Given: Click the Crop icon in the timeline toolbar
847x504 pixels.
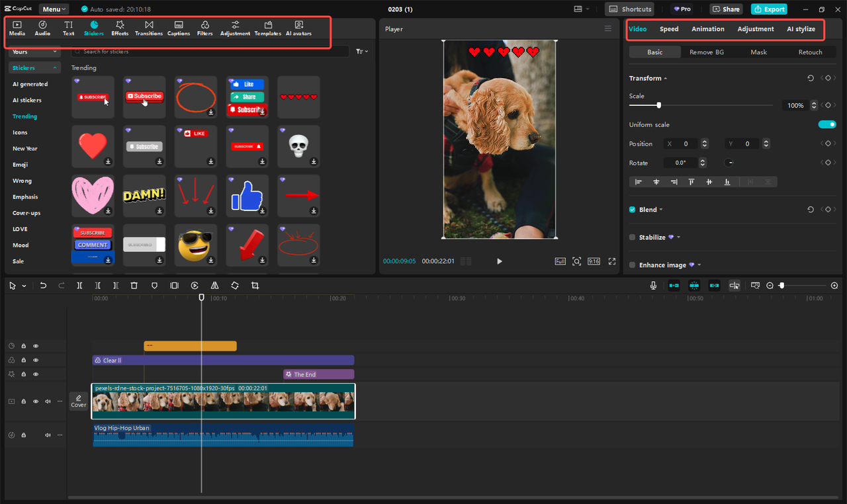Looking at the screenshot, I should (x=256, y=285).
